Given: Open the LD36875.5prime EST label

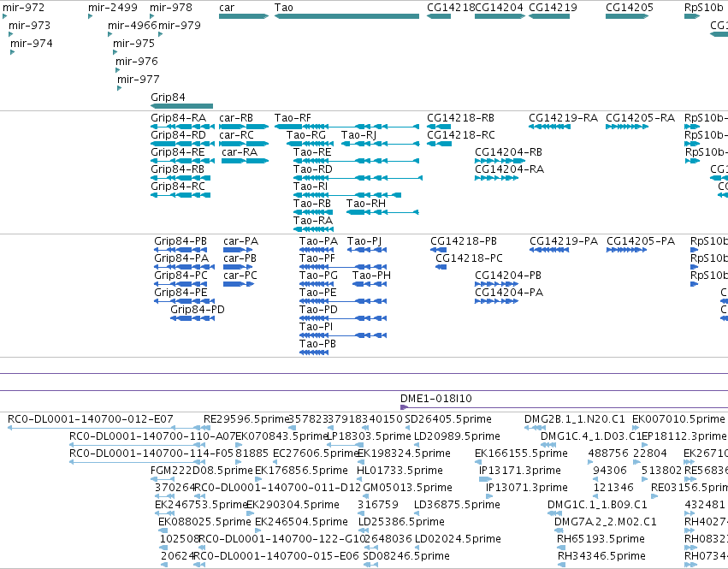Looking at the screenshot, I should point(457,505).
